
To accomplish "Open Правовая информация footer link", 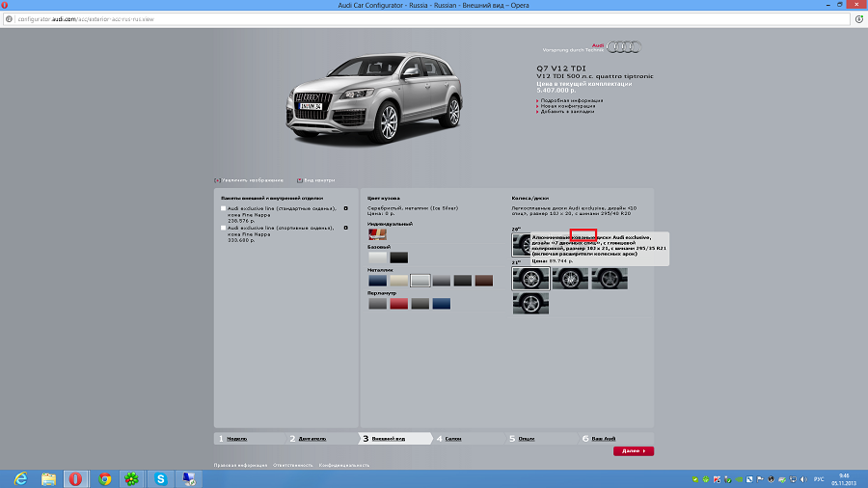I will coord(240,465).
